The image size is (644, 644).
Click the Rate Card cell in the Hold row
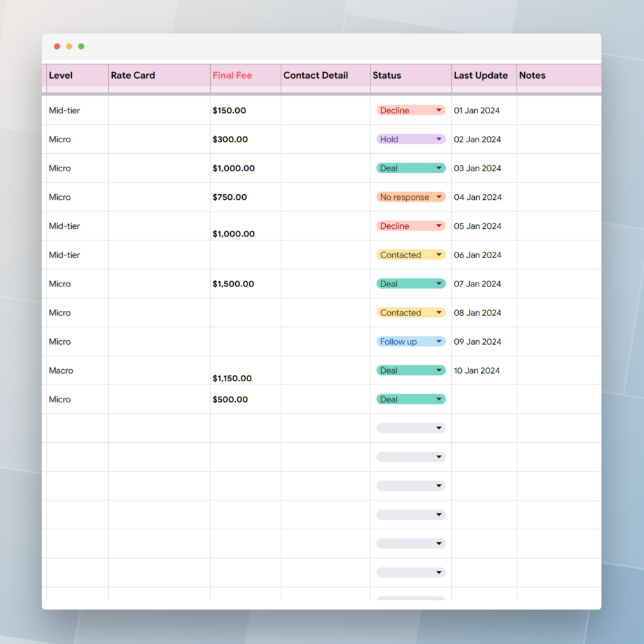pos(160,139)
